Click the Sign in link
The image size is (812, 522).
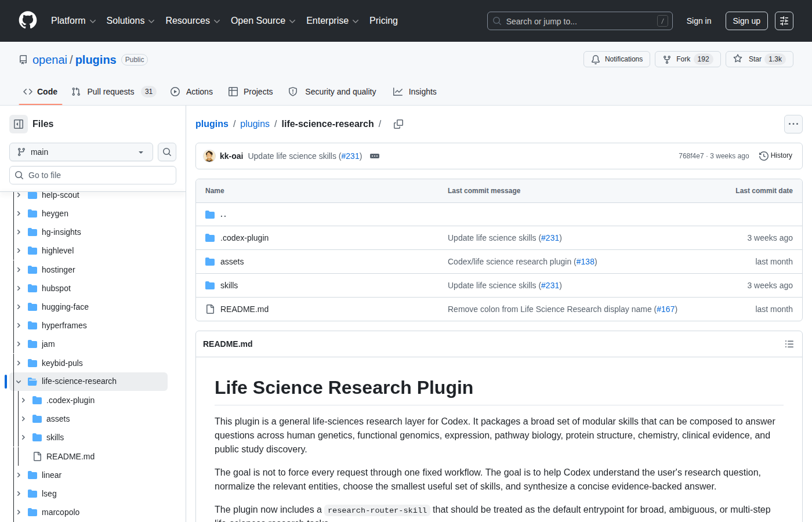click(699, 21)
